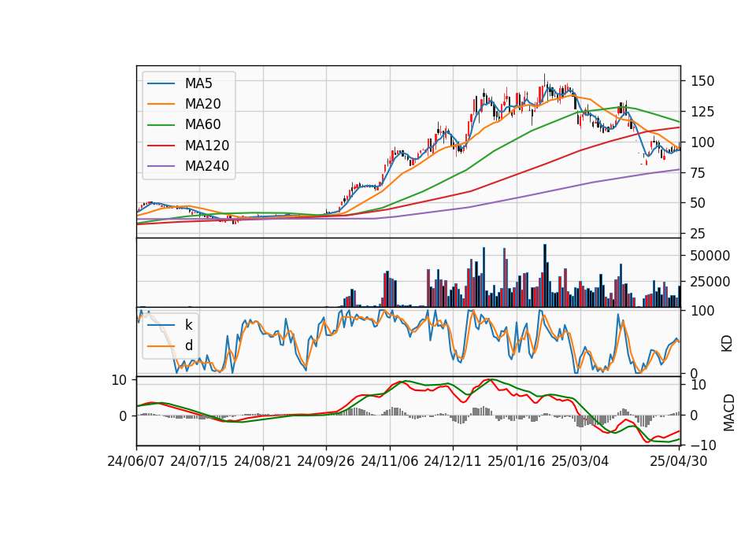This screenshot has width=756, height=543.
Task: Click the MACD axis title
Action: [x=729, y=413]
